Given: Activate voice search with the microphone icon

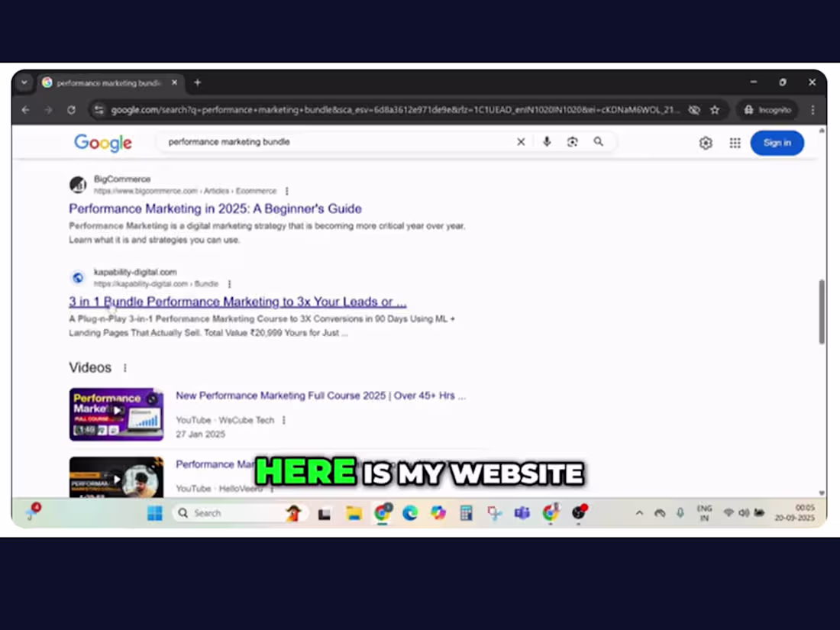Looking at the screenshot, I should 546,141.
